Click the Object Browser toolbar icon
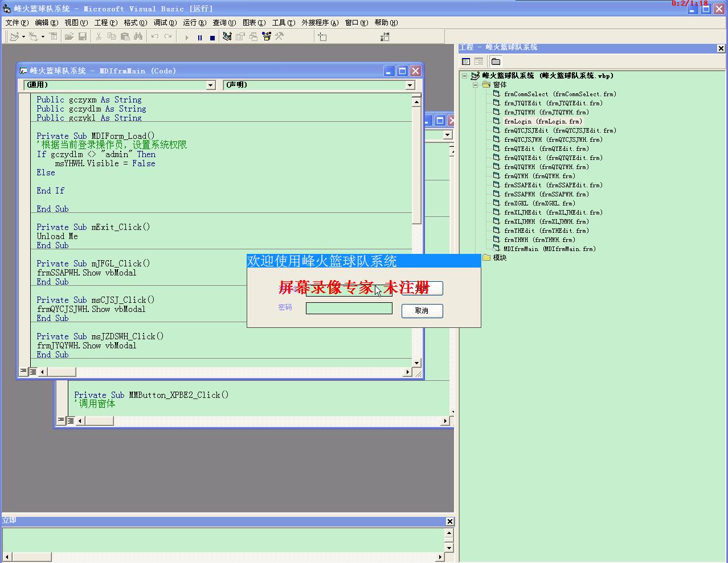The width and height of the screenshot is (728, 563). [267, 36]
